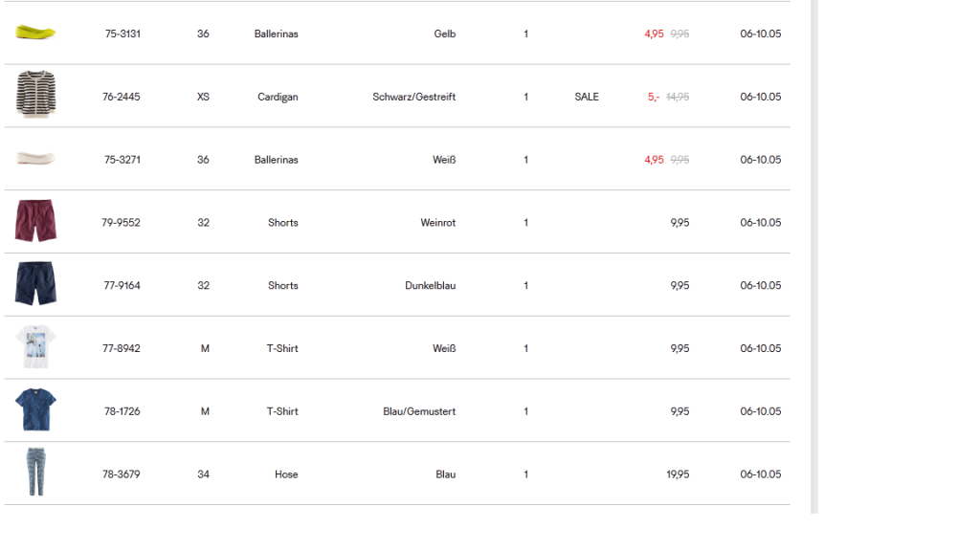Open the white Ballerinas shoe image
This screenshot has height=551, width=980.
click(x=35, y=158)
